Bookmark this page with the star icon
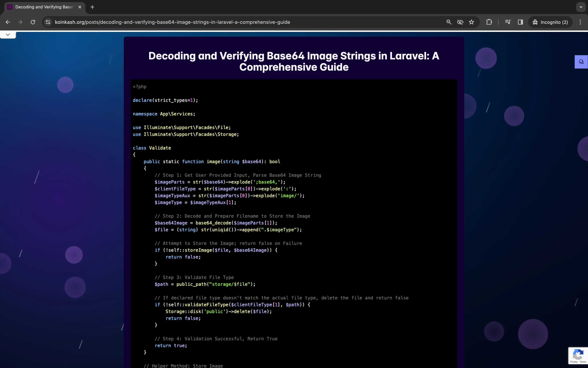Image resolution: width=588 pixels, height=368 pixels. [472, 22]
